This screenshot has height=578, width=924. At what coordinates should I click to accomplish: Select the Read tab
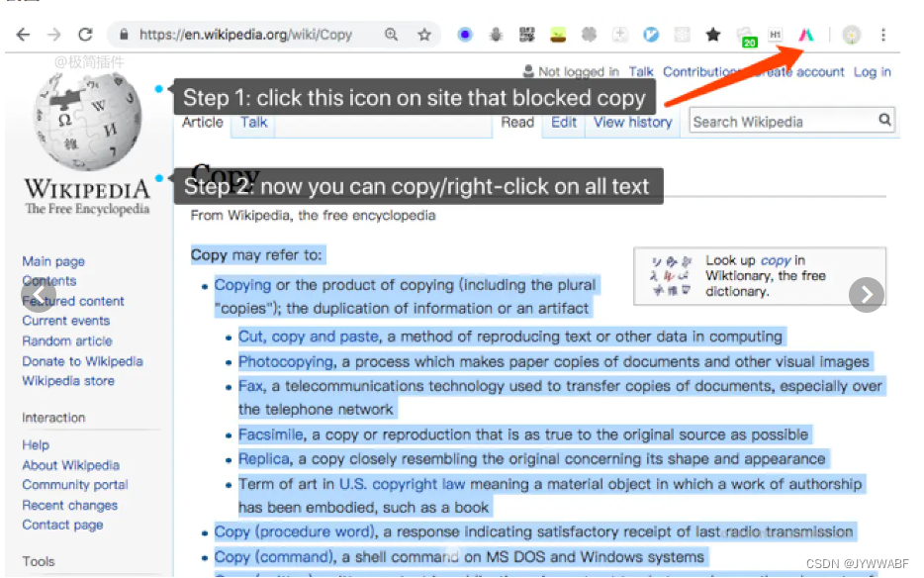click(x=517, y=122)
